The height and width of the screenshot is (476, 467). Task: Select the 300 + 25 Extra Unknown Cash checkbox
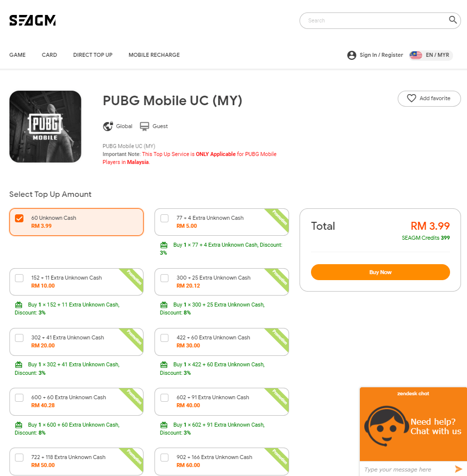pos(164,278)
